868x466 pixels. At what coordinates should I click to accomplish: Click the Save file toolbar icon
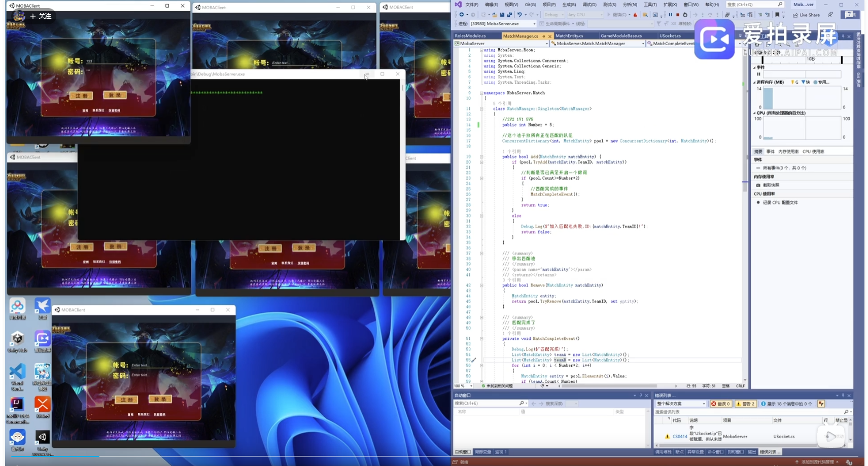502,15
